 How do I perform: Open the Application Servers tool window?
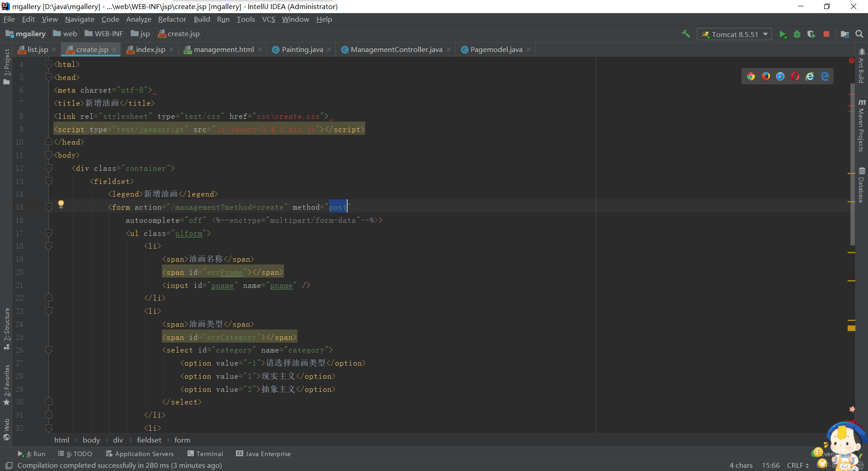tap(140, 454)
